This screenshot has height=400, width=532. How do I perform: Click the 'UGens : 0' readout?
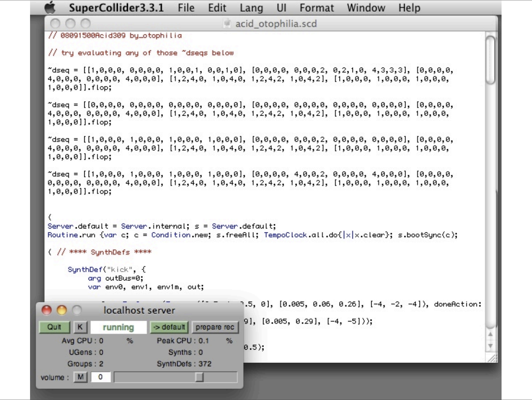click(x=86, y=352)
